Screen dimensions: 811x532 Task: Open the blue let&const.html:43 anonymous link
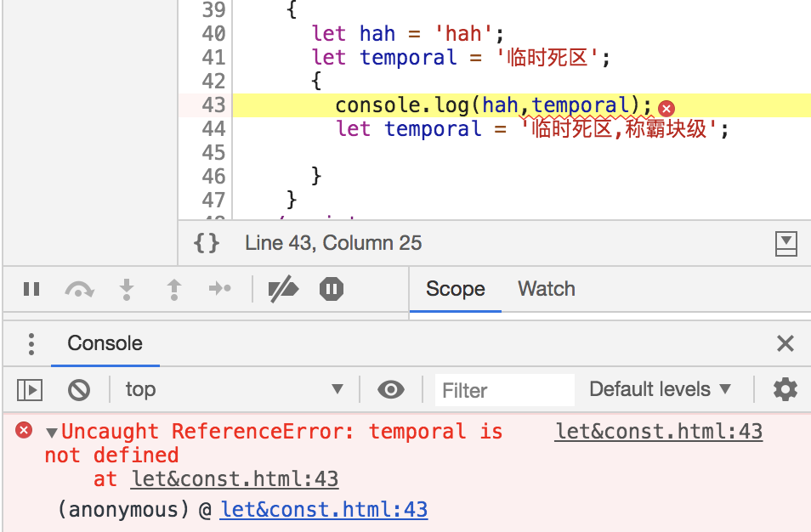pyautogui.click(x=323, y=510)
